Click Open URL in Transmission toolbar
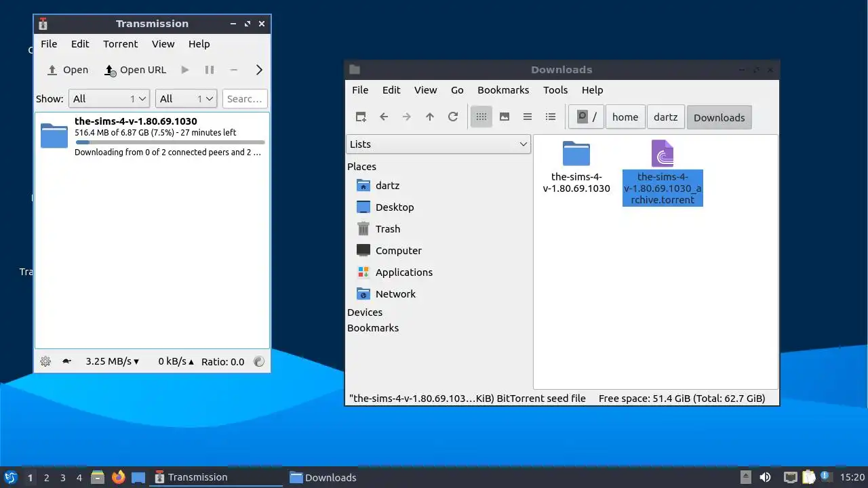 tap(135, 70)
